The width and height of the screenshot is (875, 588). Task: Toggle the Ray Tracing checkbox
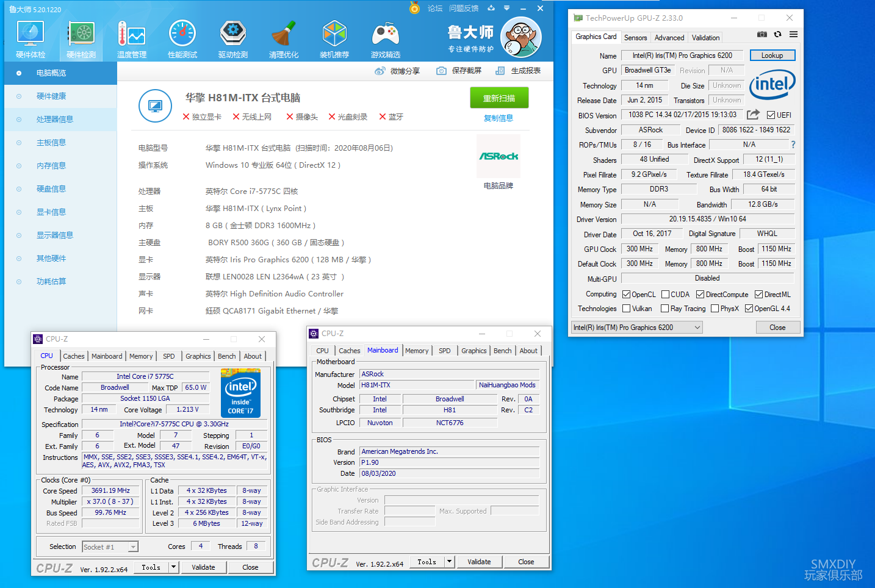pos(665,309)
